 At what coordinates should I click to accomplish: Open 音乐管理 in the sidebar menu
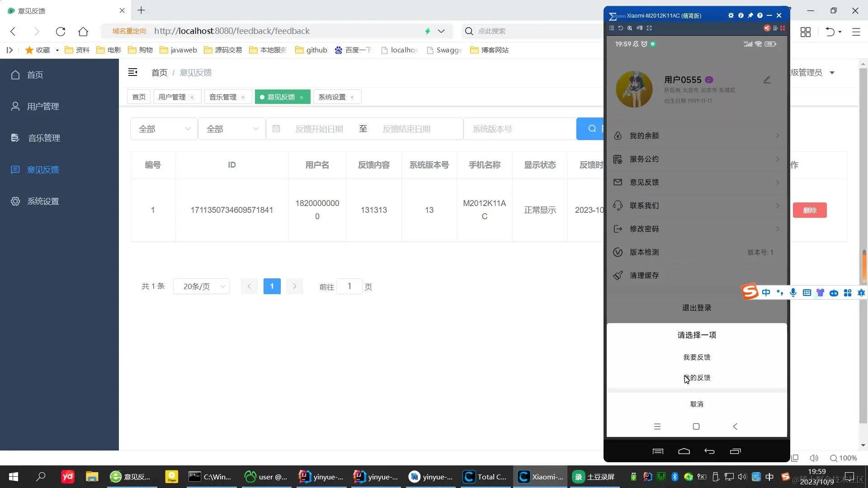pos(44,138)
